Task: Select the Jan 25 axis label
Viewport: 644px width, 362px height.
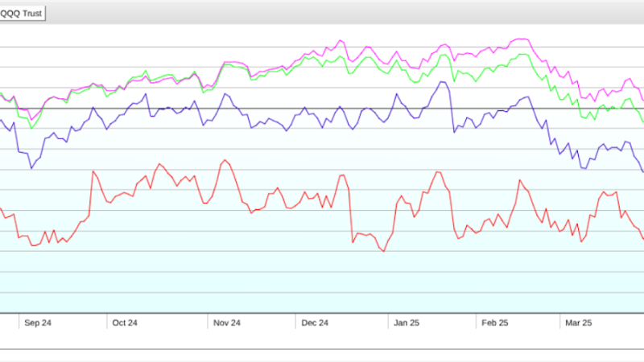Action: (x=407, y=323)
